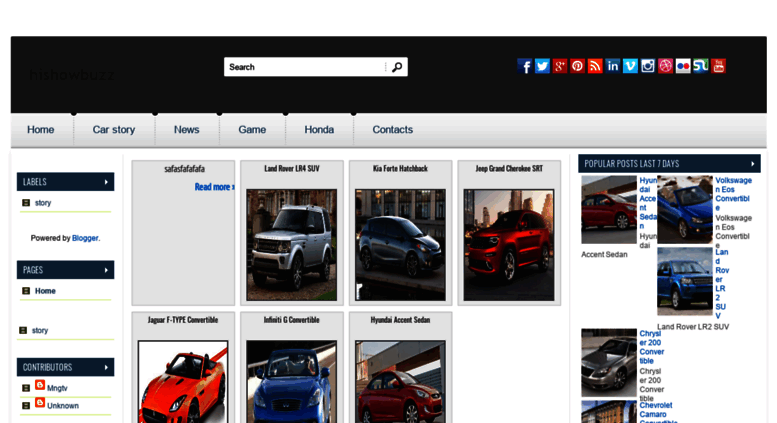Open the safasfafafafa post title

(184, 169)
